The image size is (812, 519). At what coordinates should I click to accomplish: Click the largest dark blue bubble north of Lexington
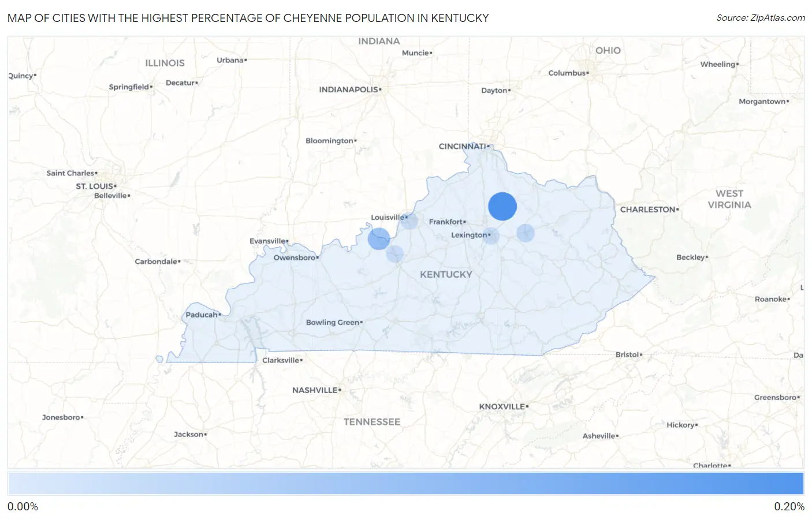502,206
